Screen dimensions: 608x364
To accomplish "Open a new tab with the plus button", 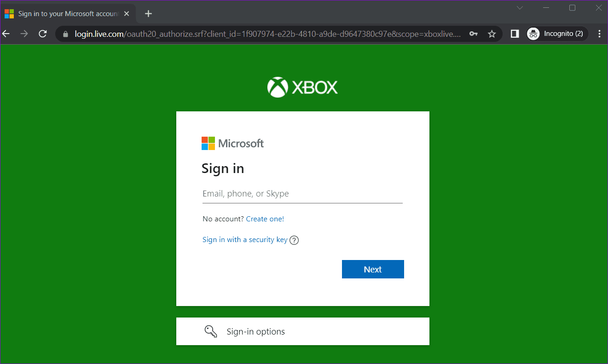I will click(x=148, y=14).
